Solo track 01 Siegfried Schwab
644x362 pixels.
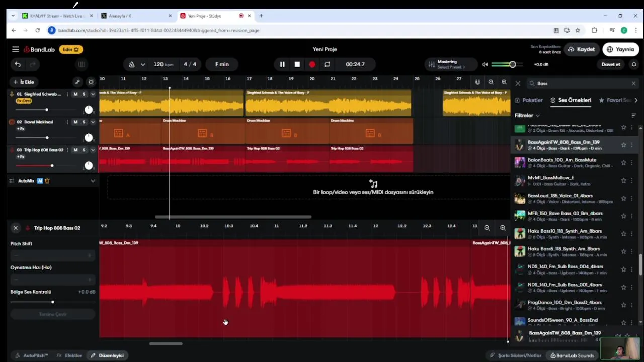(84, 94)
